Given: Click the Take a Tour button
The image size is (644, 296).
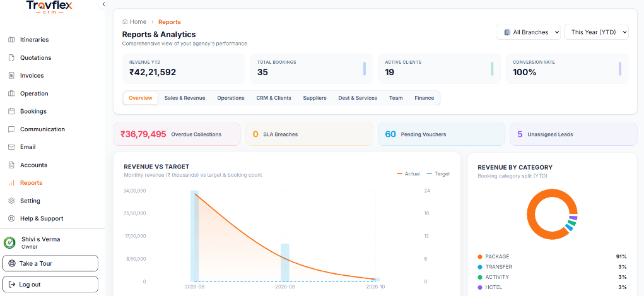Looking at the screenshot, I should tap(50, 264).
